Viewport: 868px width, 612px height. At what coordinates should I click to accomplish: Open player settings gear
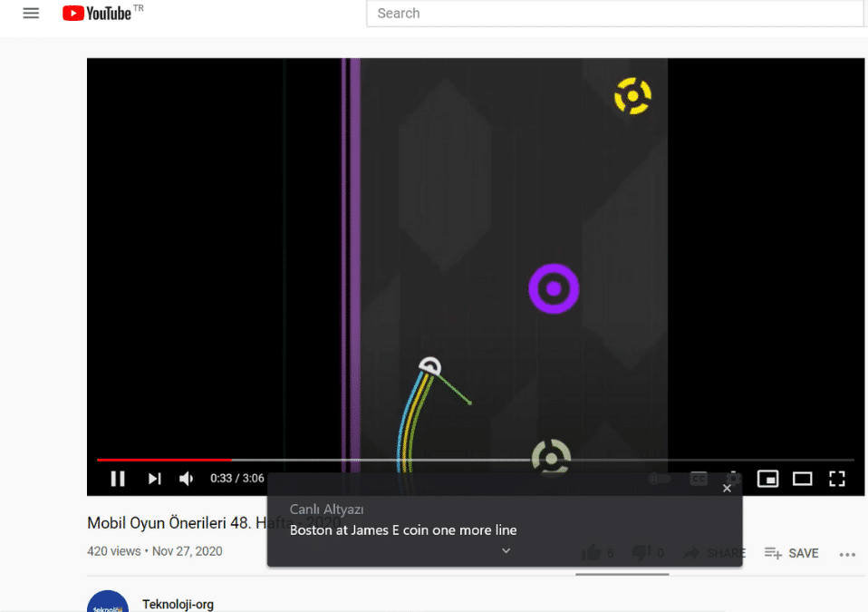tap(734, 479)
